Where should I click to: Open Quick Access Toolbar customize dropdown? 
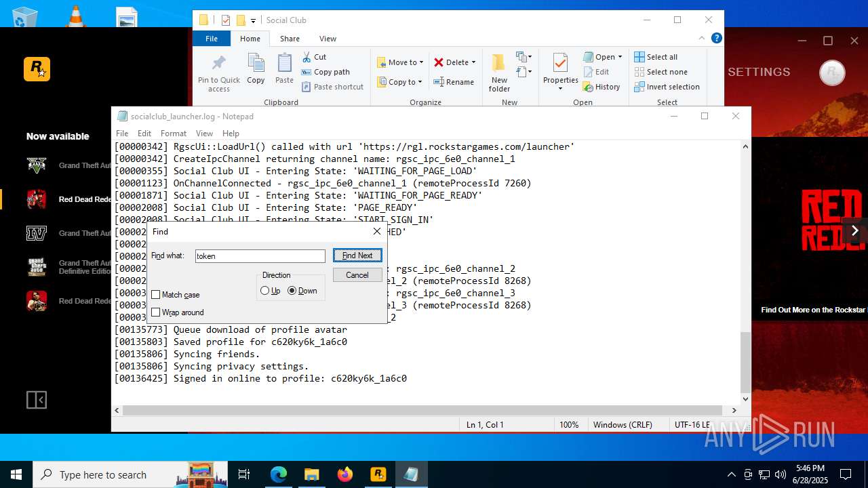pos(253,20)
